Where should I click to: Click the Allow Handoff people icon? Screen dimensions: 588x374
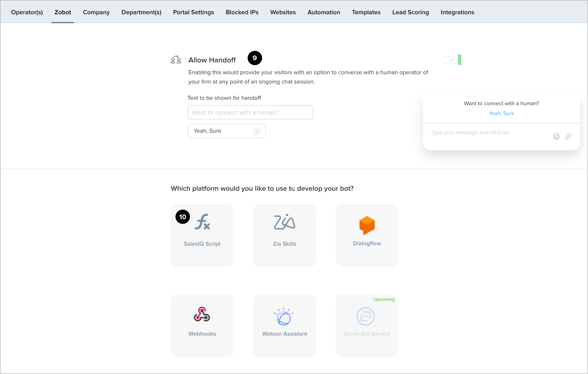[176, 59]
